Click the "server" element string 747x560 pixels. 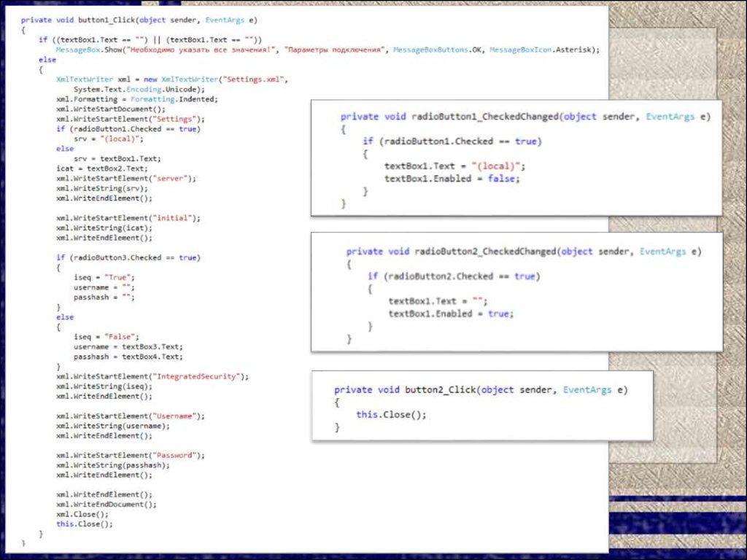tap(173, 178)
